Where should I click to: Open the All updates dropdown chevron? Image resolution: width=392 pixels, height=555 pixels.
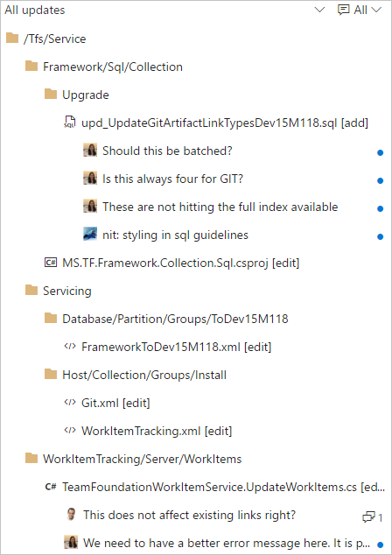click(x=319, y=10)
